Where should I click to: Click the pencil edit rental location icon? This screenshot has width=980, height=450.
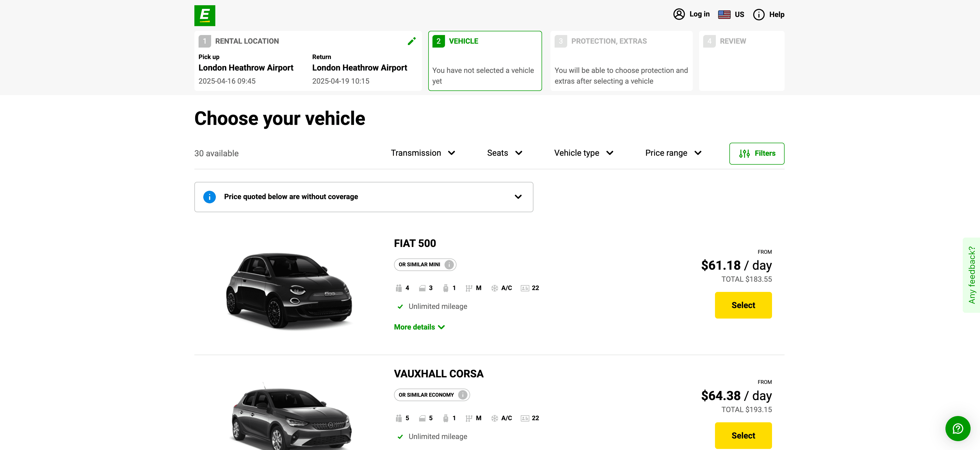pos(412,41)
